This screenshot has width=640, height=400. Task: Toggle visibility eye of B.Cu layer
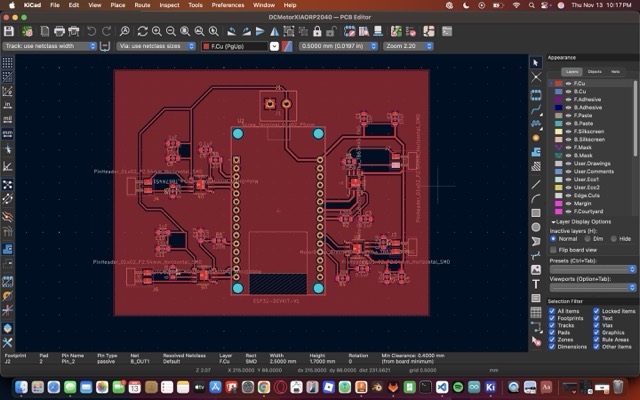coord(568,91)
